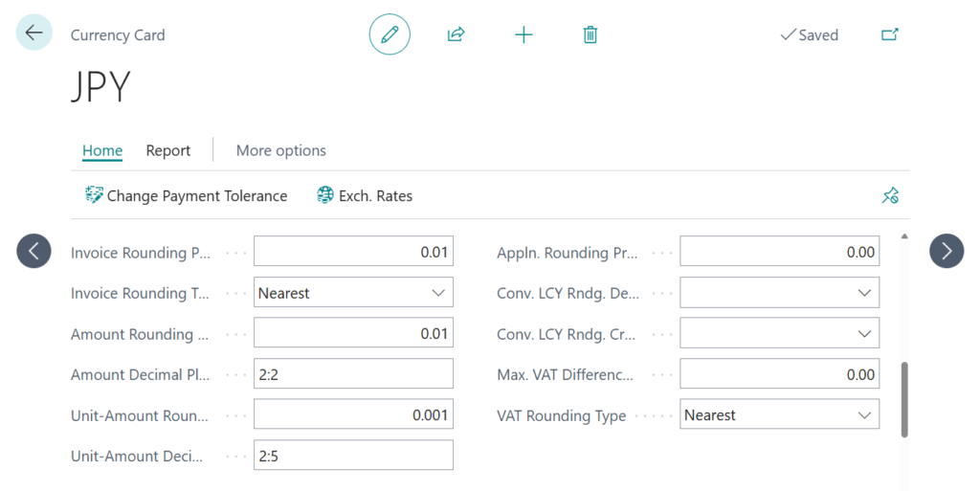Viewport: 980px width, 491px height.
Task: Open Exch. Rates action
Action: pos(365,195)
